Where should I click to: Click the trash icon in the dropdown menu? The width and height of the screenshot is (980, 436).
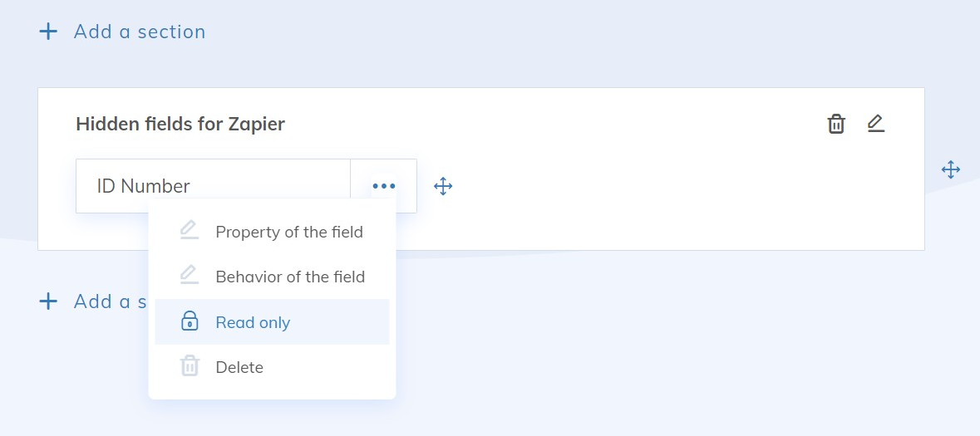tap(190, 366)
